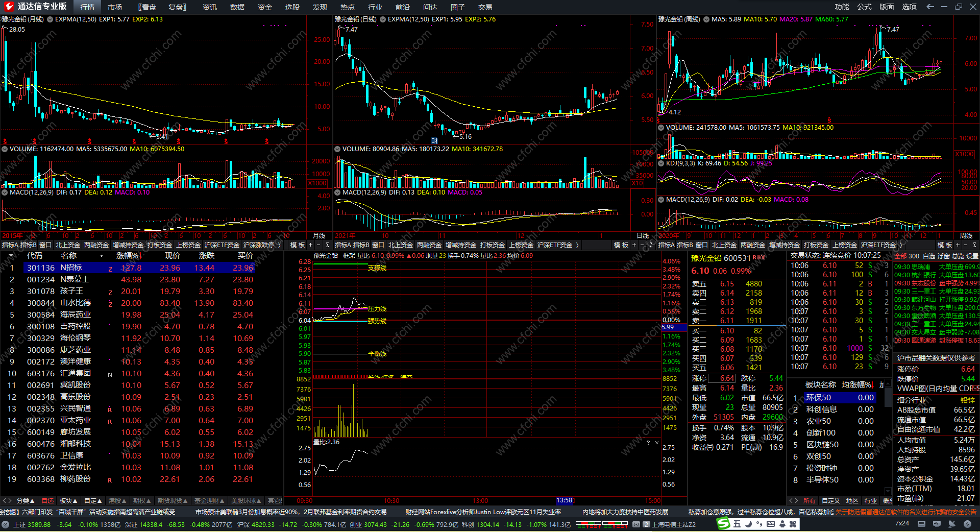Viewport: 980px width, 532px height.
Task: Click minus icon on monthly chart toolbar
Action: tap(318, 245)
